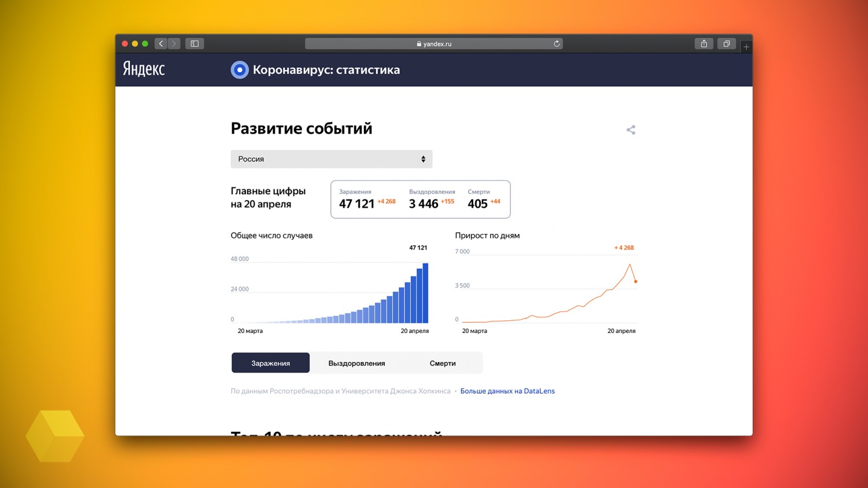Click the Главные цифры на 20 апреля label
This screenshot has height=488, width=868.
(269, 197)
